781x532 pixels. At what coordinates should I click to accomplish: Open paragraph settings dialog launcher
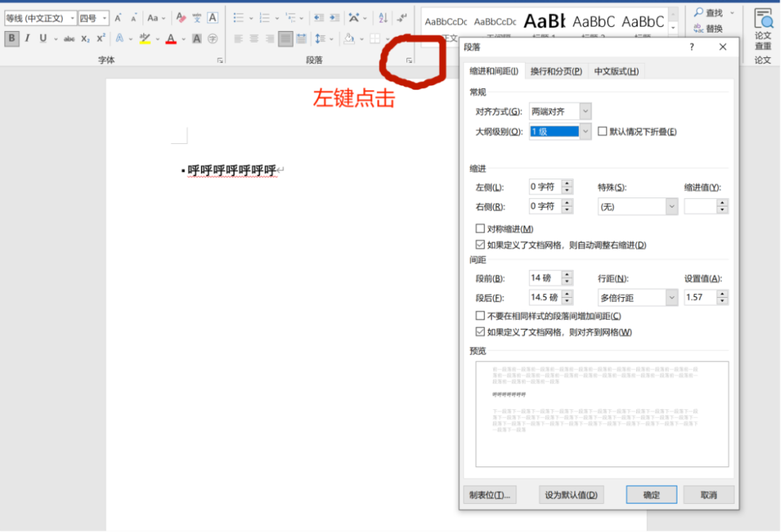pos(409,61)
